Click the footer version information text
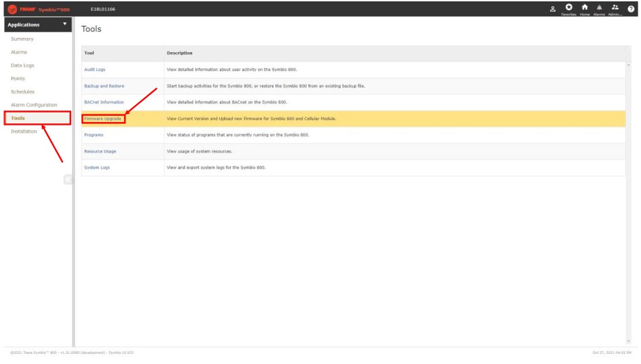Viewport: 641px width, 364px height. [72, 352]
